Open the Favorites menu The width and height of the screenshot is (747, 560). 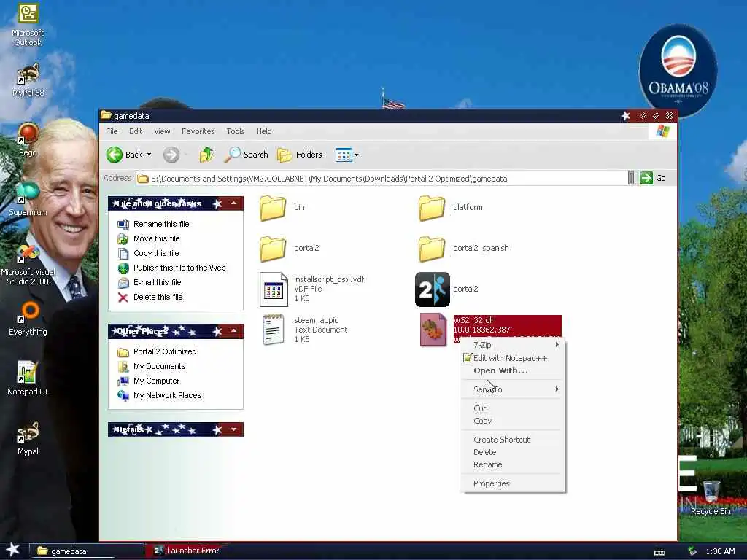(x=198, y=131)
